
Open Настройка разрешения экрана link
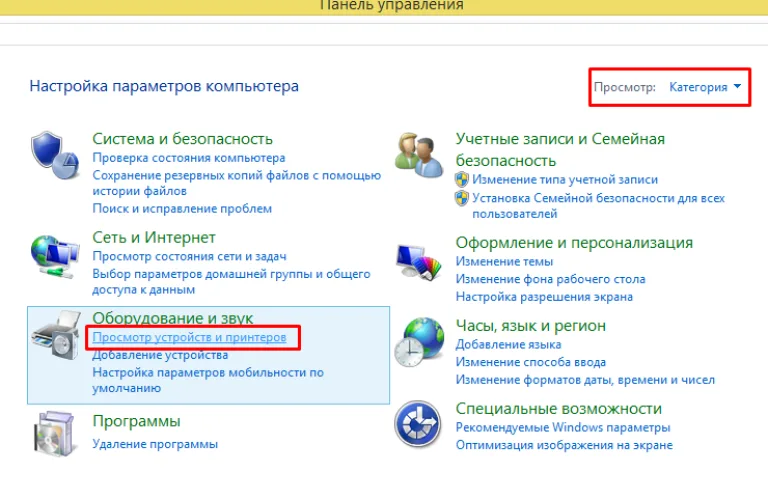tap(544, 297)
